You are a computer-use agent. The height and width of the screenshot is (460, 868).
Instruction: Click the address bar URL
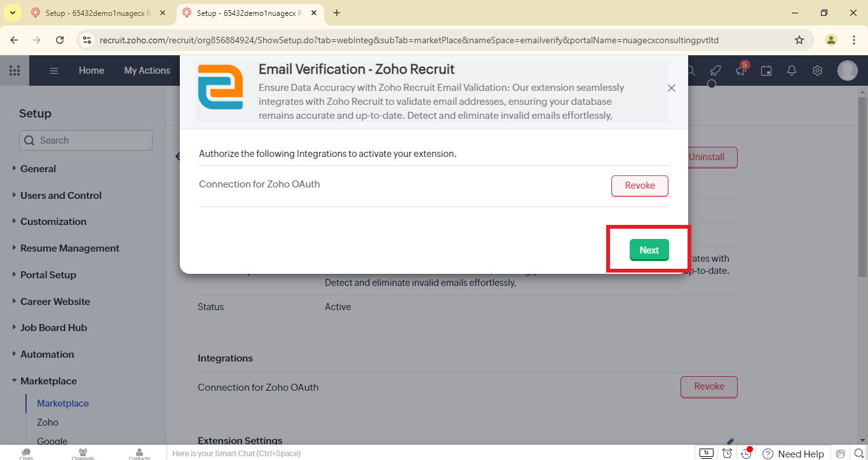(409, 40)
